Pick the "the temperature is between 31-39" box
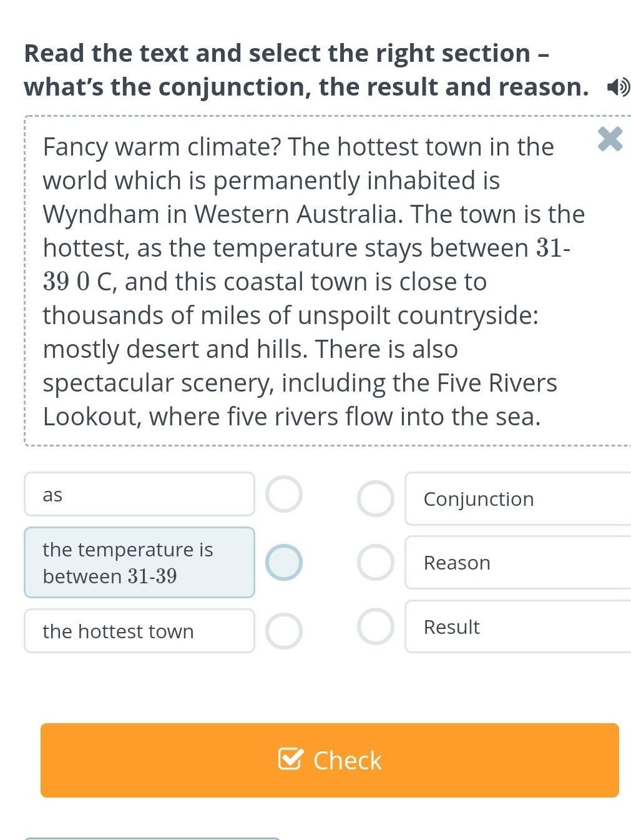Image resolution: width=631 pixels, height=840 pixels. tap(139, 562)
